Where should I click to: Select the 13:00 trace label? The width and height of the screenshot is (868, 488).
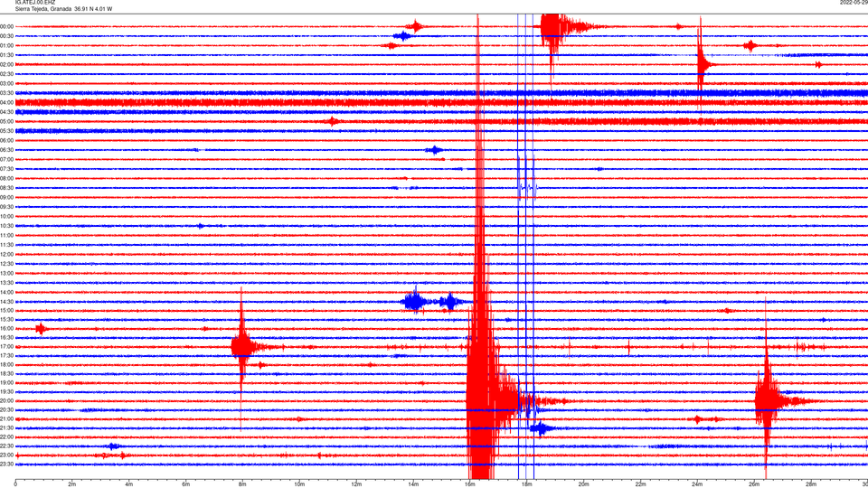6,273
